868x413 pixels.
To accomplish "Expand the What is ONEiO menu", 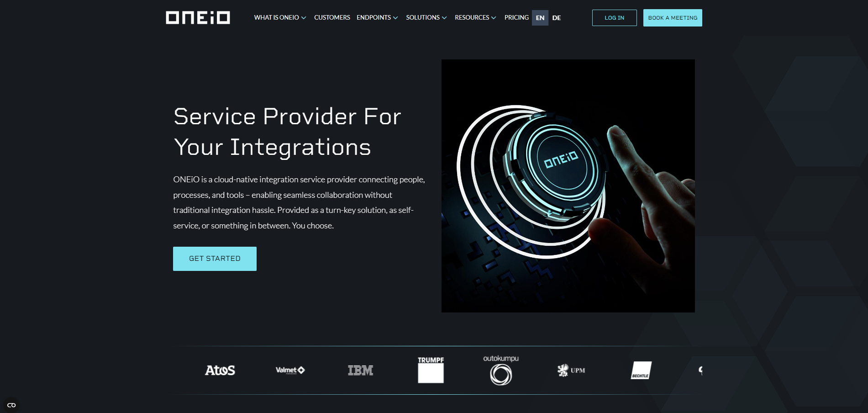I will (x=280, y=17).
